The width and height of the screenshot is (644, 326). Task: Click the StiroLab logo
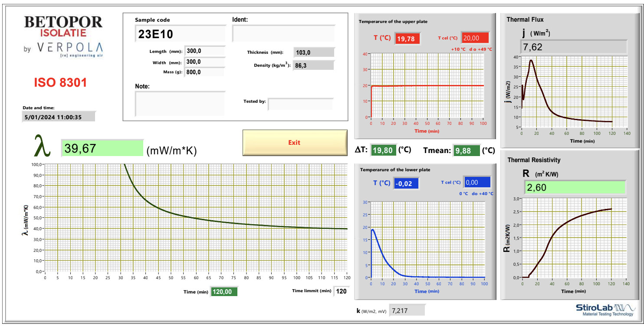coord(605,310)
